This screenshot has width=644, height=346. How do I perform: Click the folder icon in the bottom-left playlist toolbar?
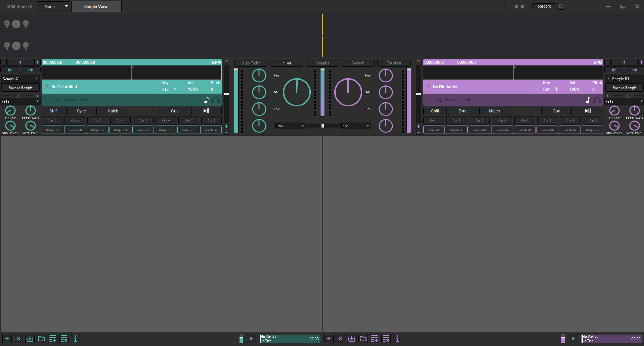[x=41, y=339]
